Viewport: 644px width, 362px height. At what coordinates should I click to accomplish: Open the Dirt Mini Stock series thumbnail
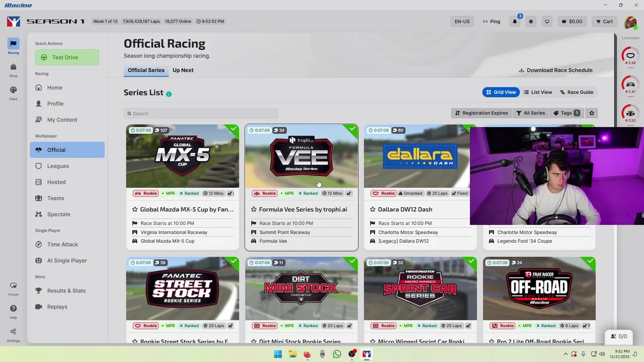coord(301,289)
